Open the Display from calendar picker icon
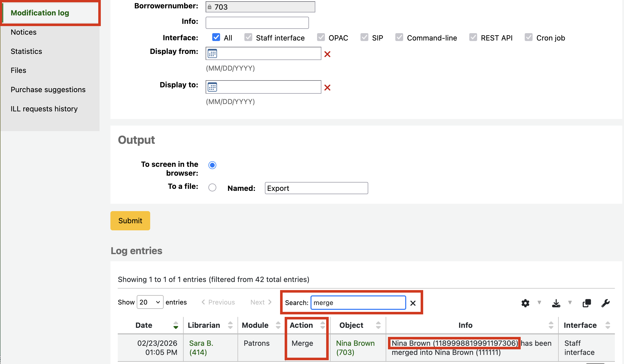 coord(212,54)
